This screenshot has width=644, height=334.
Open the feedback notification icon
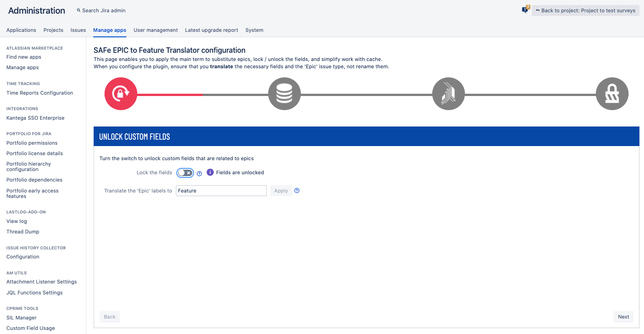[526, 10]
